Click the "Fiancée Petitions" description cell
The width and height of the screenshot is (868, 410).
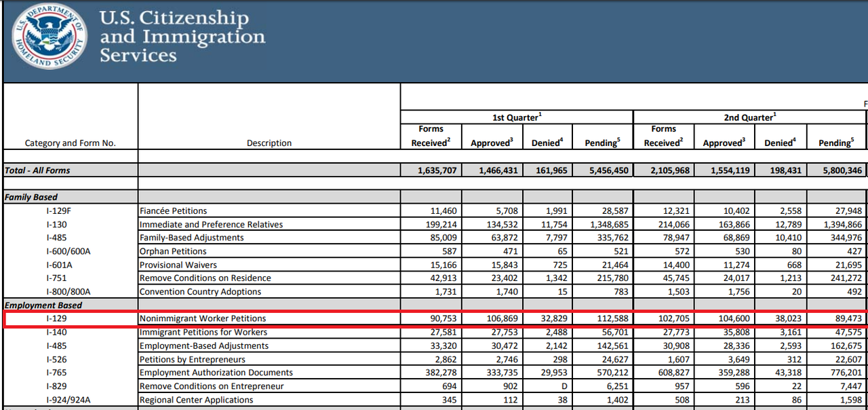[x=173, y=210]
